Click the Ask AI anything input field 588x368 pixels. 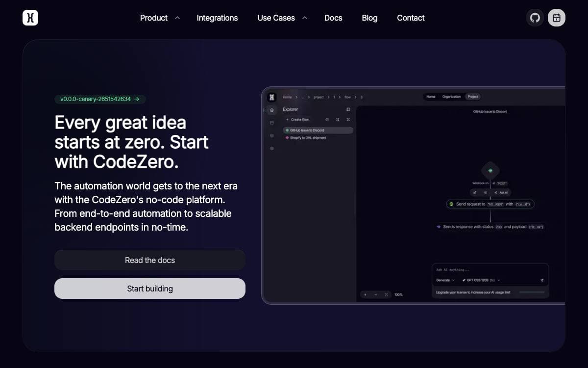coord(490,269)
